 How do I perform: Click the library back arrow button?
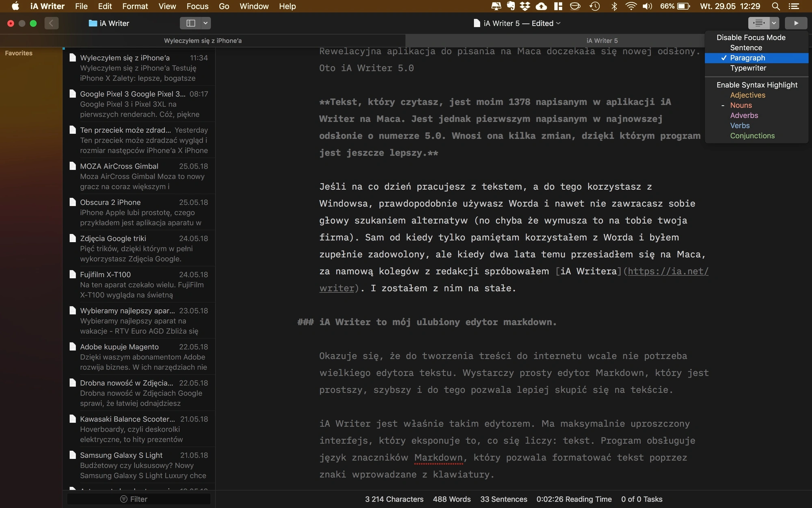coord(51,23)
